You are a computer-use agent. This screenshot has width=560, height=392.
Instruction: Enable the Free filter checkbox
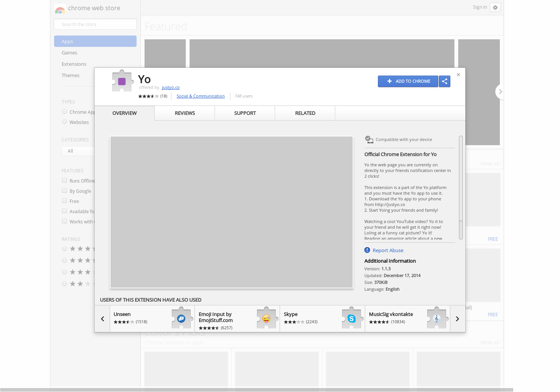coord(64,201)
